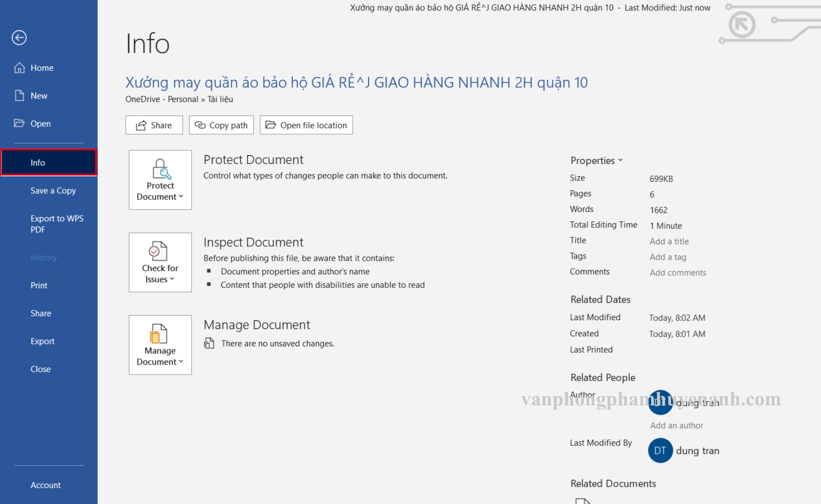Click the unsaved changes document icon
821x504 pixels.
click(x=209, y=343)
